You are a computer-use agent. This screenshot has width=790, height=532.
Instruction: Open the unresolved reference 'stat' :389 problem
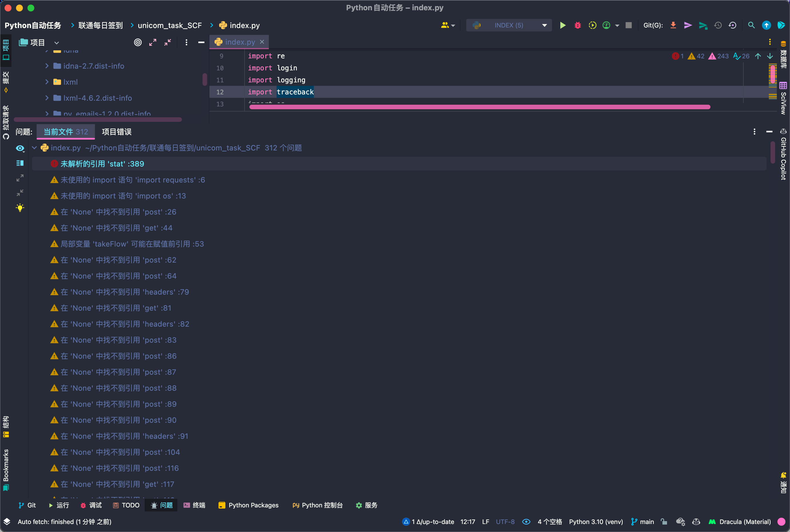click(x=102, y=164)
